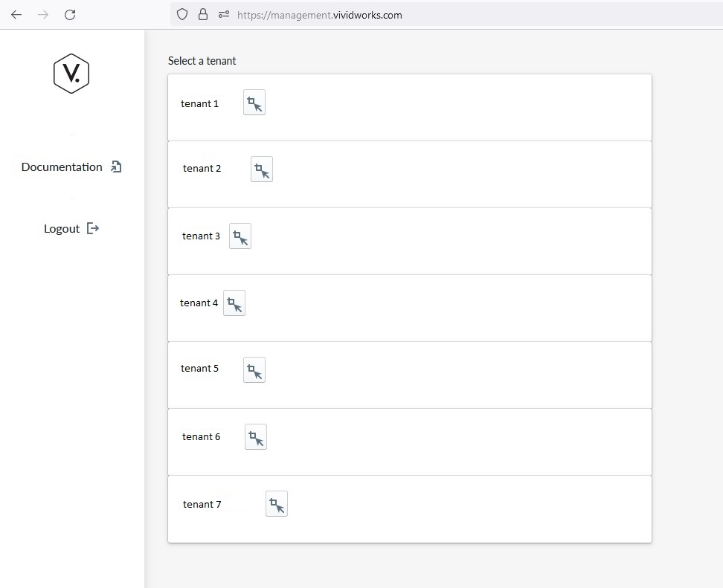Click the select icon next to tenant 7
The image size is (723, 588).
click(x=276, y=504)
